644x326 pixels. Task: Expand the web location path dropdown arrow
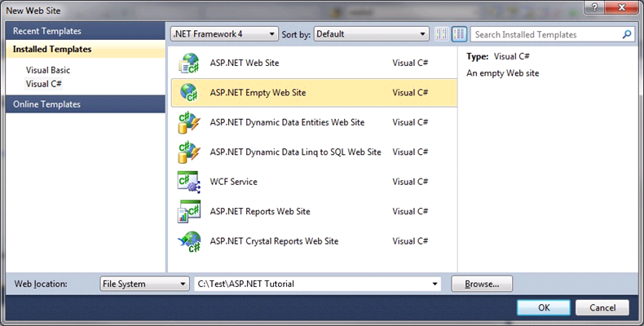[x=434, y=284]
